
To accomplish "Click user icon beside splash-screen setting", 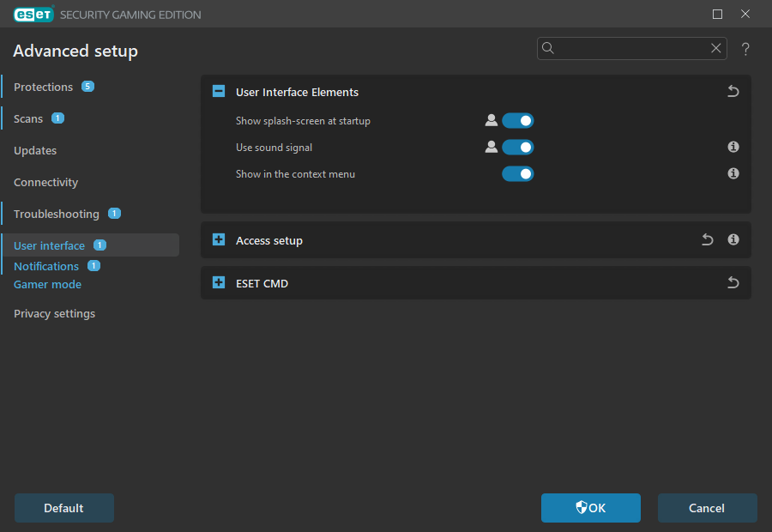I will 491,121.
